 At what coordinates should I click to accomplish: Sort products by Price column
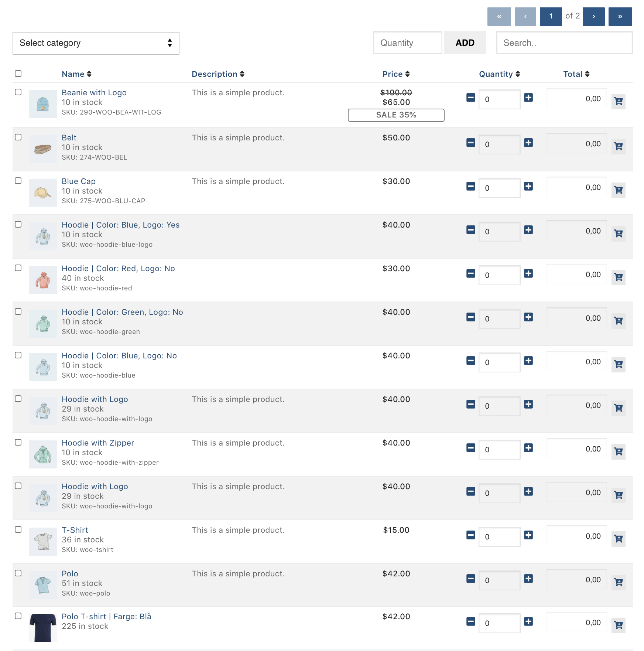point(396,74)
